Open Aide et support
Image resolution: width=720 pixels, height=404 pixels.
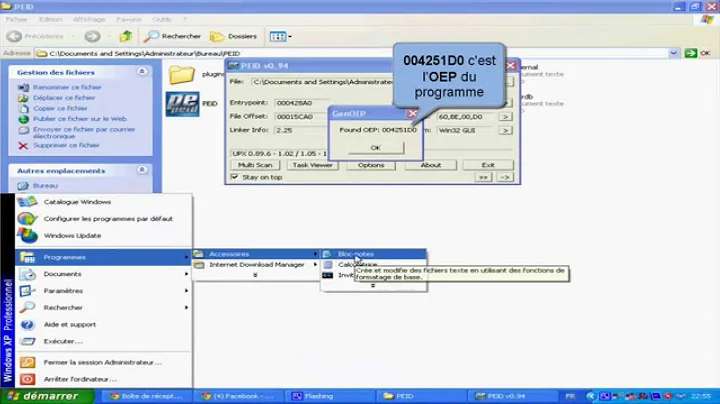[x=104, y=325]
